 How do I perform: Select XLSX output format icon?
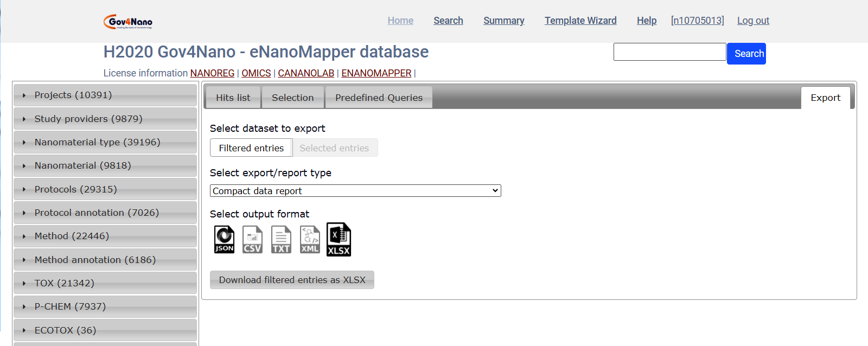[x=339, y=239]
